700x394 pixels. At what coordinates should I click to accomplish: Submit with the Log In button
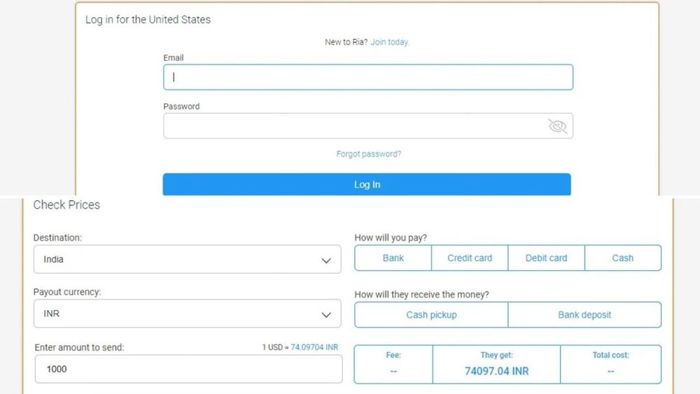coord(367,184)
